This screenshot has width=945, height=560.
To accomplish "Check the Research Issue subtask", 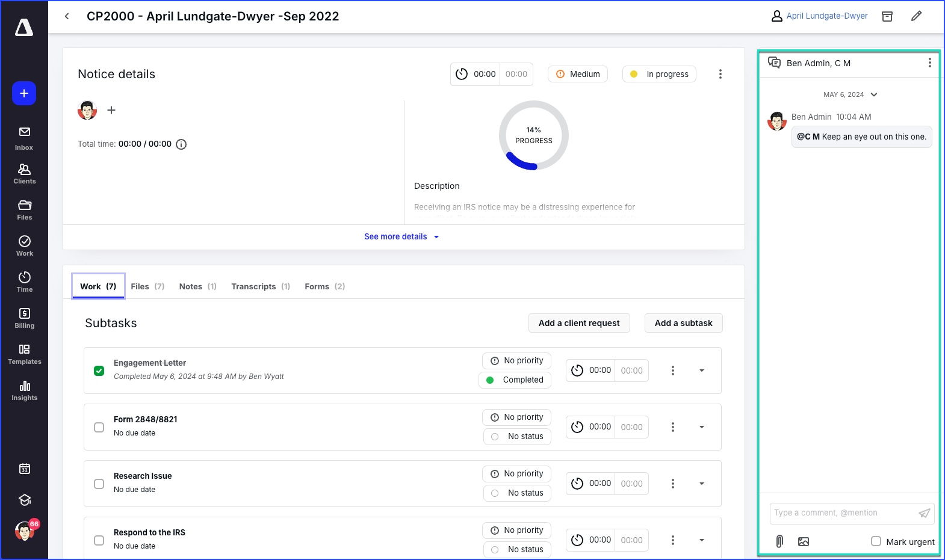I will pyautogui.click(x=99, y=484).
